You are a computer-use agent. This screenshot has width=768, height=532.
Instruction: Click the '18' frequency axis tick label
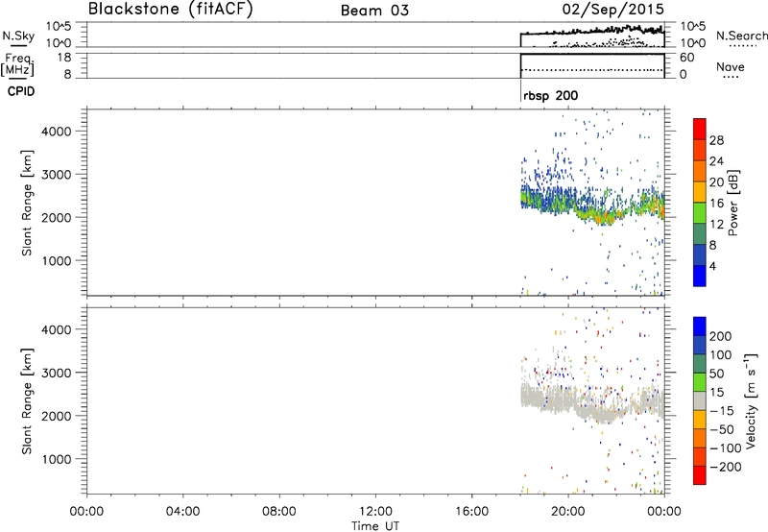63,58
